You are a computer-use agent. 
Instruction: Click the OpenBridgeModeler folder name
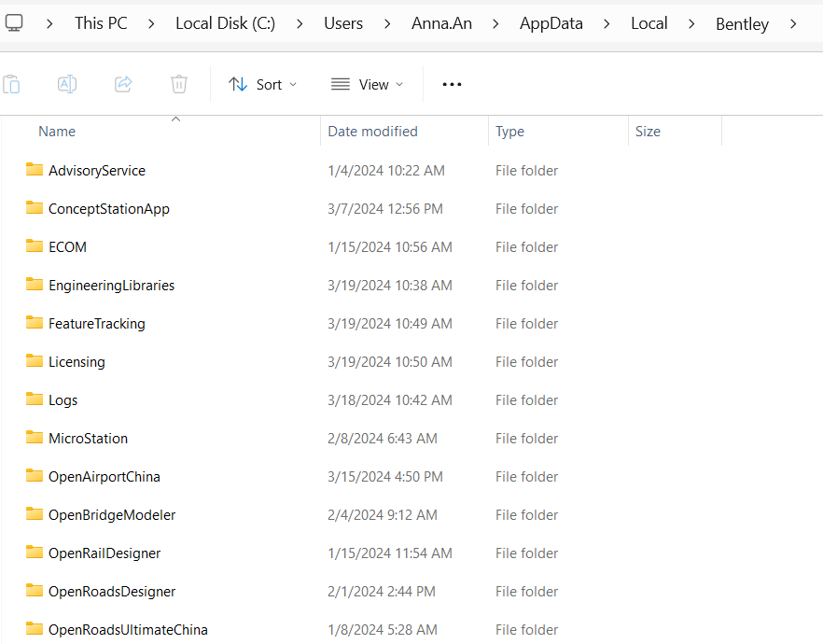coord(112,515)
